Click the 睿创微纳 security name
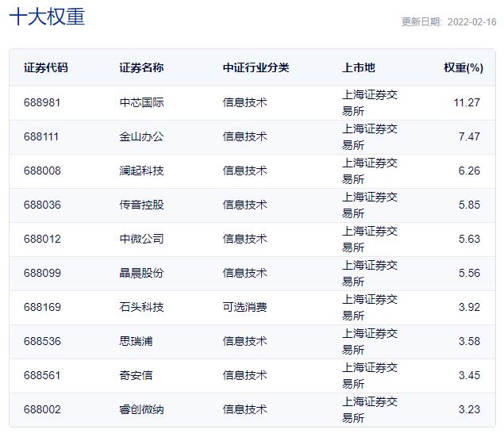The width and height of the screenshot is (504, 441). click(141, 410)
